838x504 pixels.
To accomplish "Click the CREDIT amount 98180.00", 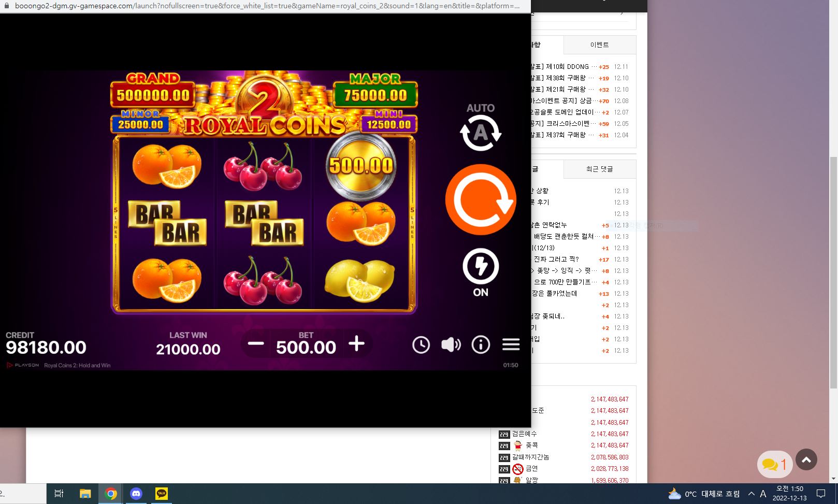I will (46, 348).
